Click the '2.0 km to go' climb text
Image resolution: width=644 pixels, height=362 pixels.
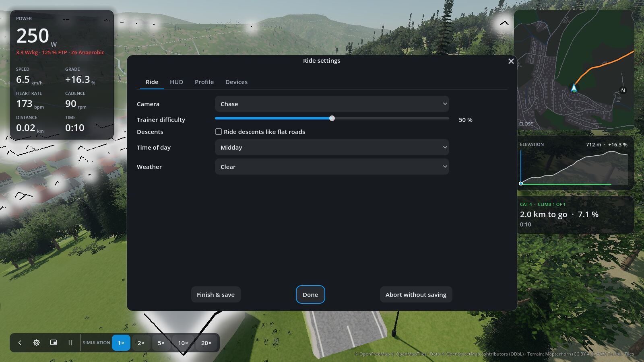click(x=543, y=214)
